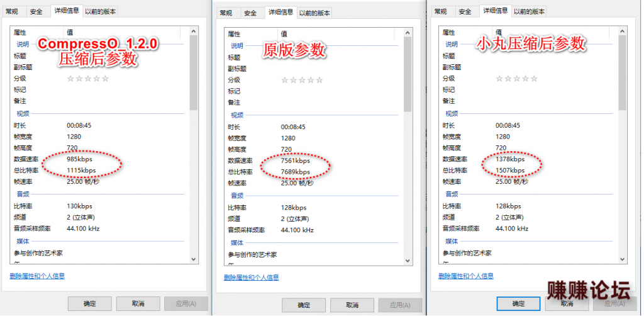Click first rating star in 原版参数 dialog
Image resolution: width=644 pixels, height=316 pixels.
click(285, 80)
